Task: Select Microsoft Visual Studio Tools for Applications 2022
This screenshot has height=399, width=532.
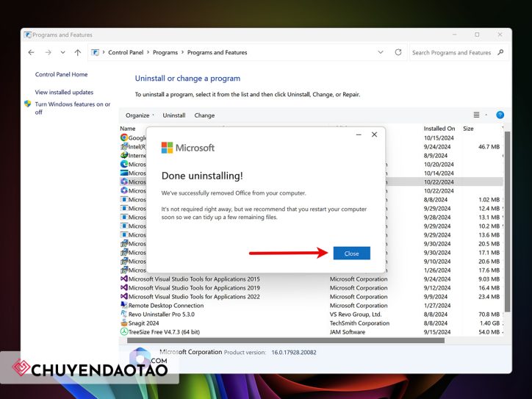Action: click(x=194, y=297)
